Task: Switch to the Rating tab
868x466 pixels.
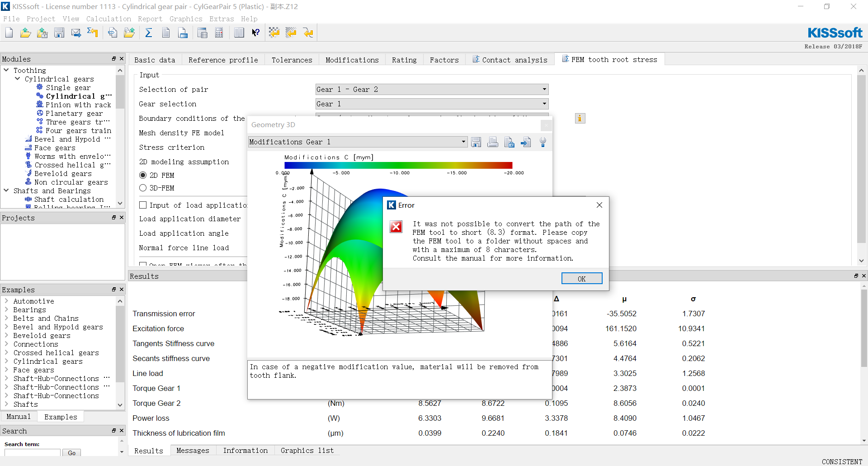Action: coord(404,60)
